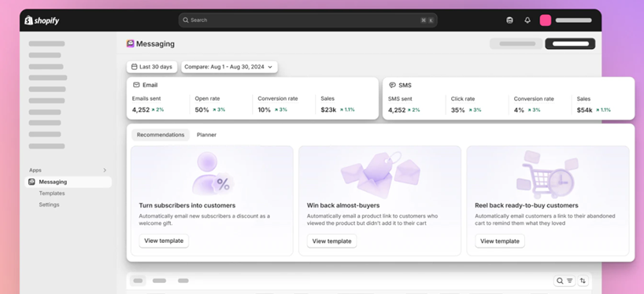Open the Last 30 days date filter

(x=152, y=67)
